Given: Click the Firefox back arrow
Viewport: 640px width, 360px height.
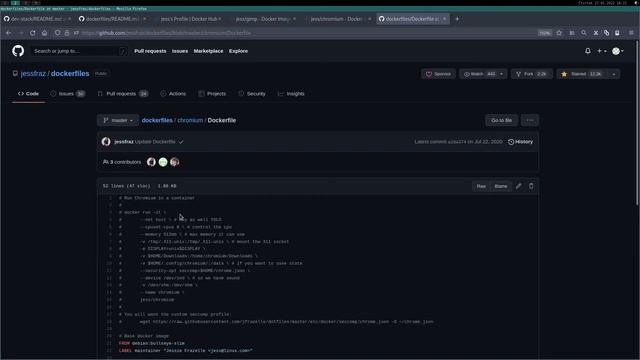Looking at the screenshot, I should point(9,33).
